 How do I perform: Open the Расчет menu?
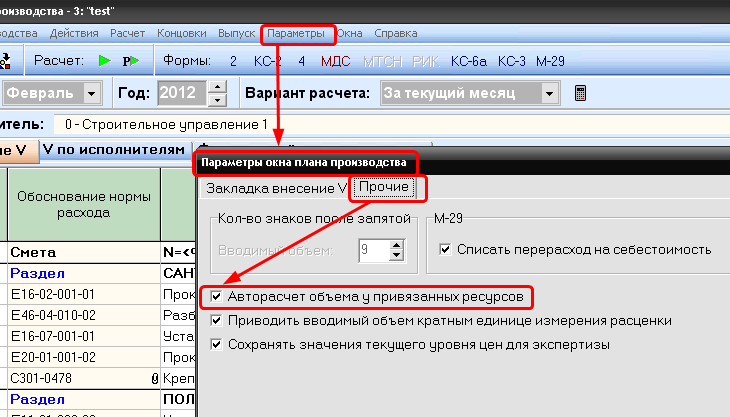click(x=127, y=34)
